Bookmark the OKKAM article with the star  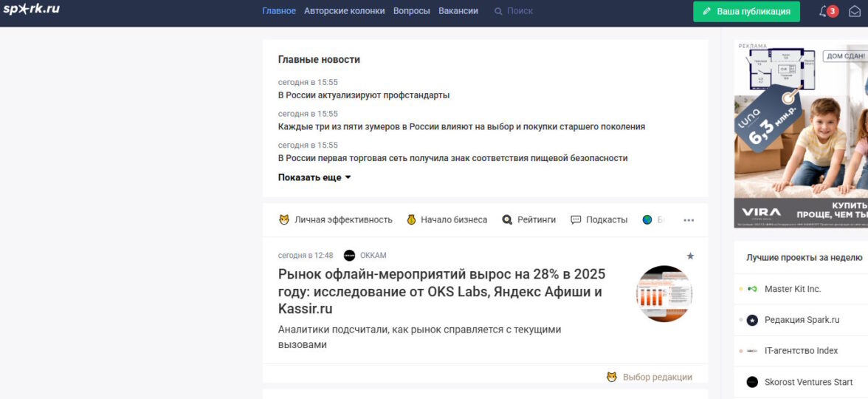click(x=689, y=256)
